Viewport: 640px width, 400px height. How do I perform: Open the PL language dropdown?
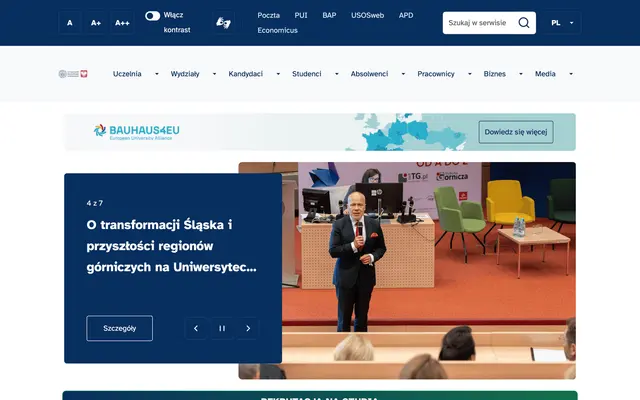(562, 23)
